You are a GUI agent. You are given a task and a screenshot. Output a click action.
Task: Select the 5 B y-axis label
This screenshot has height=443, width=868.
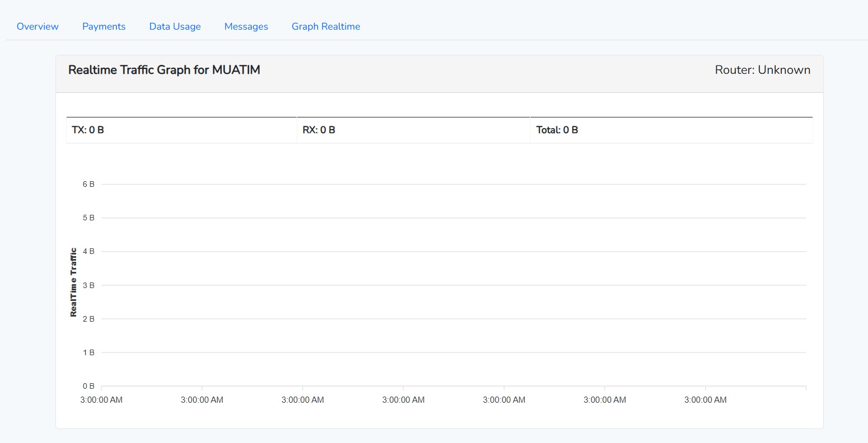coord(88,218)
